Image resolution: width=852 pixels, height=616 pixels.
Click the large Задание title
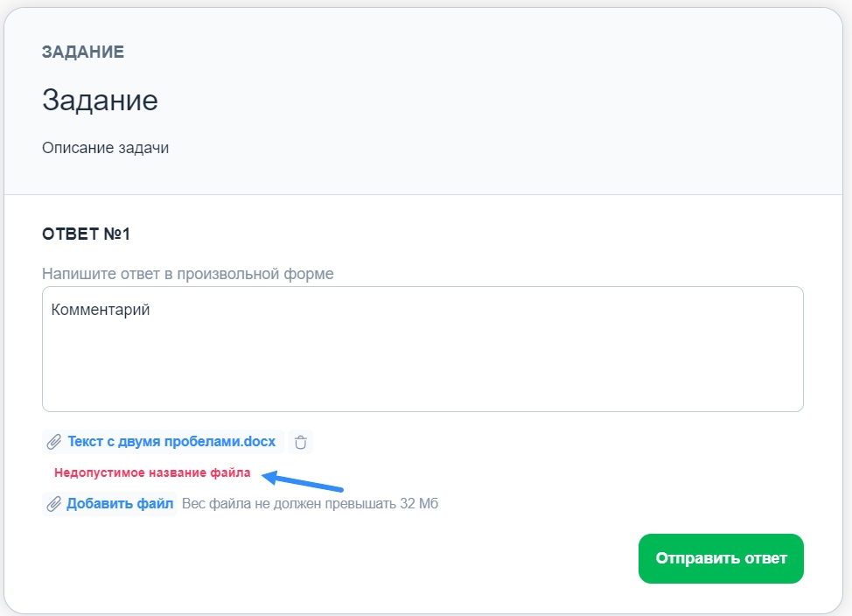click(x=100, y=101)
